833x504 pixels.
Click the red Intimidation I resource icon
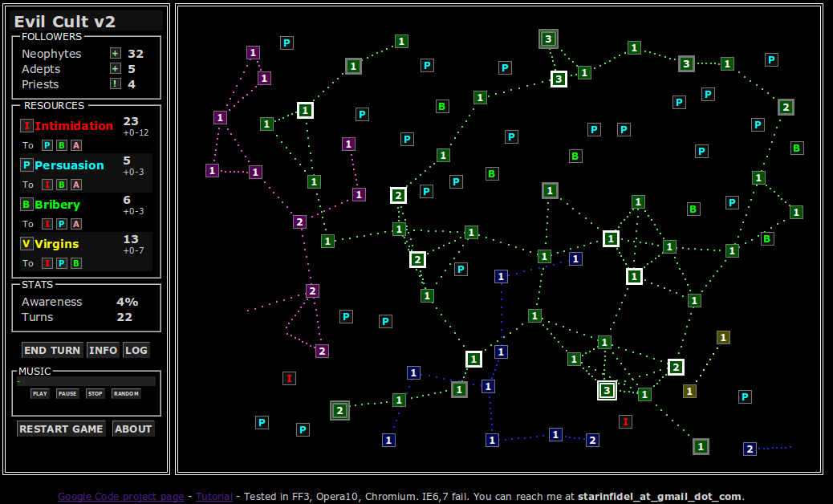pyautogui.click(x=26, y=126)
